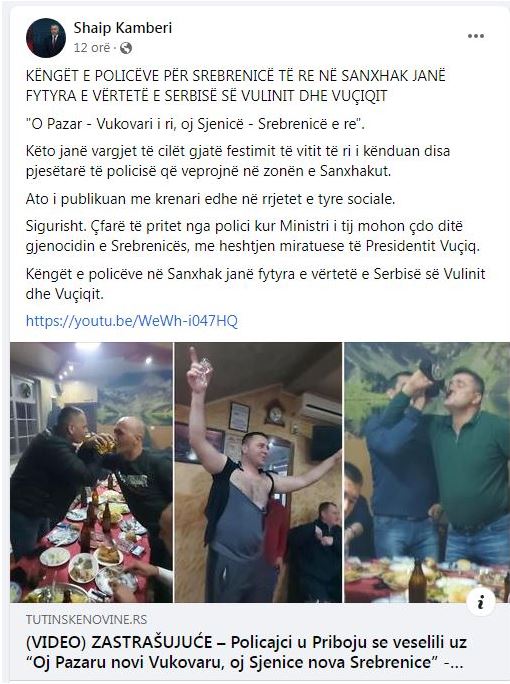Click the TUTINSKENOVINE.RS source domain
510x684 pixels.
point(86,619)
